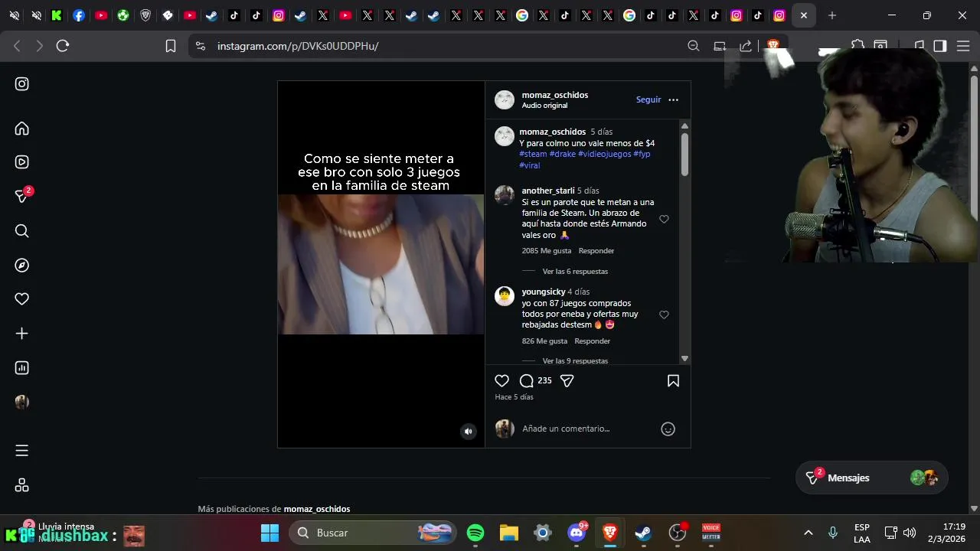980x551 pixels.
Task: Toggle the browser sidebar panel
Action: tap(940, 46)
